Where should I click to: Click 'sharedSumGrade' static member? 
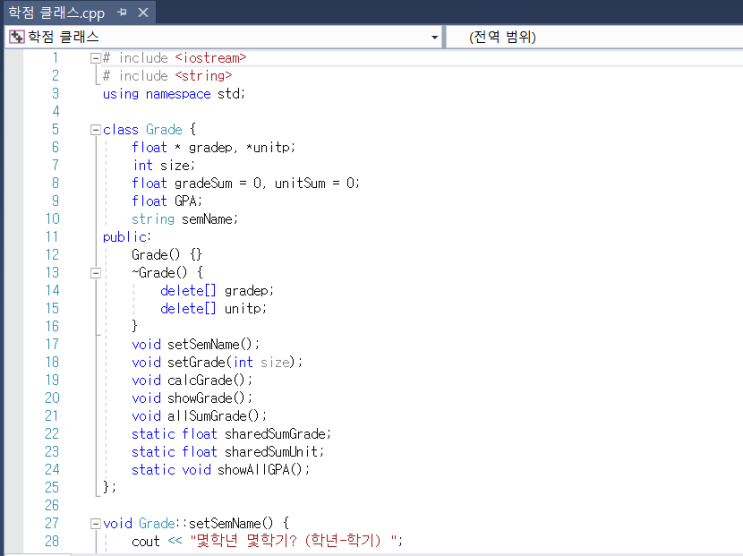point(275,434)
